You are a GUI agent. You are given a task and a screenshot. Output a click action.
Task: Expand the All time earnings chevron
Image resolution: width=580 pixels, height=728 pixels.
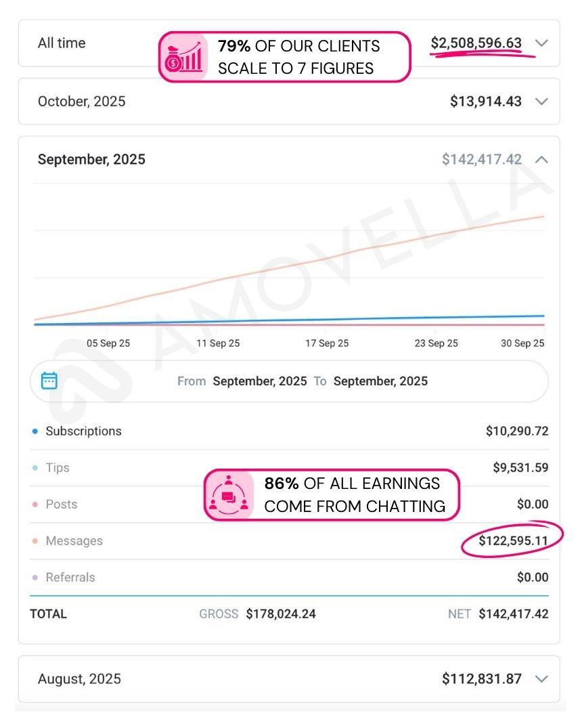(x=541, y=43)
